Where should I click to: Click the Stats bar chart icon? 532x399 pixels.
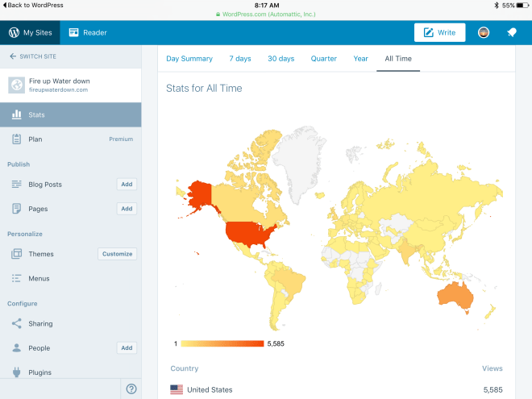pyautogui.click(x=17, y=114)
